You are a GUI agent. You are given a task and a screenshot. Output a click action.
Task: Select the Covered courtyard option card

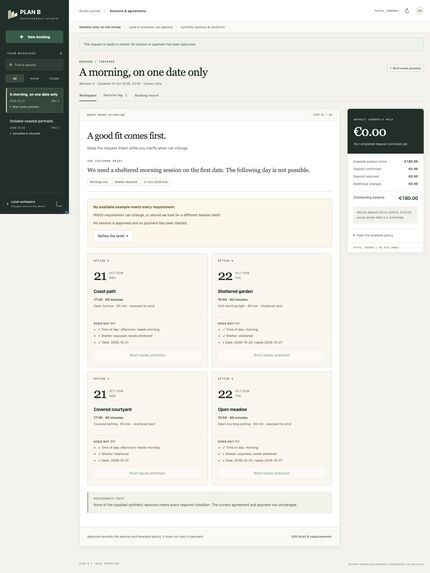147,428
